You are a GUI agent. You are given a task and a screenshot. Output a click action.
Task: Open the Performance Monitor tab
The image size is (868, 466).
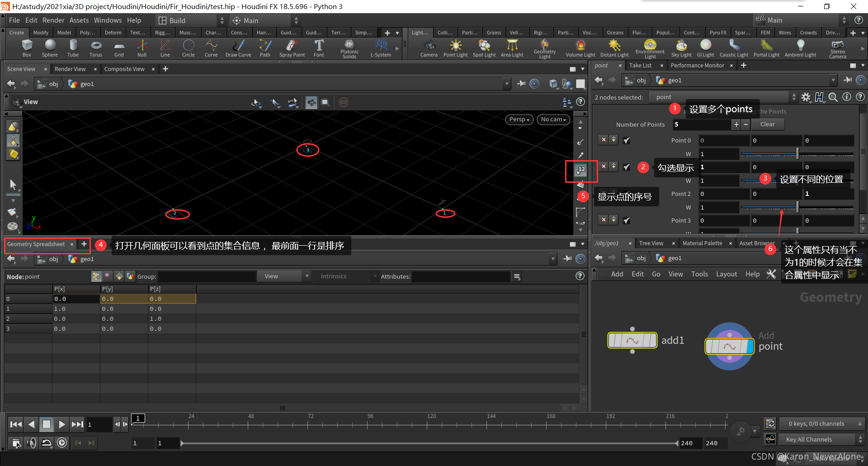pyautogui.click(x=697, y=66)
